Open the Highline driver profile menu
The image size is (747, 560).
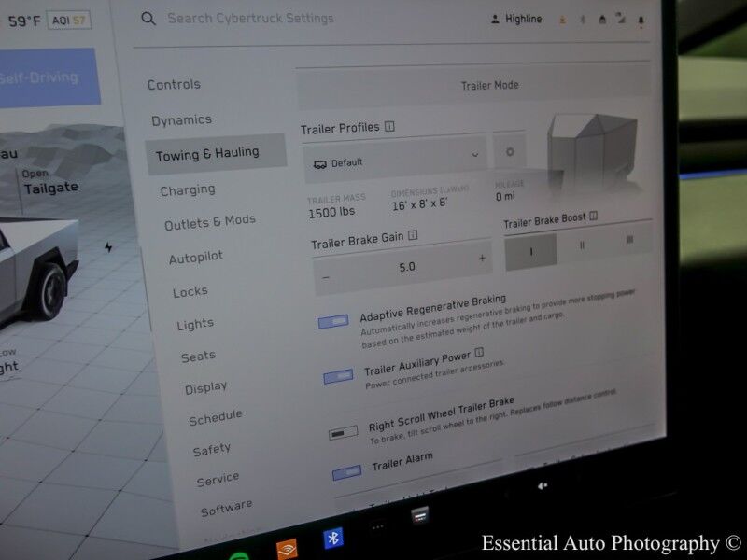516,19
